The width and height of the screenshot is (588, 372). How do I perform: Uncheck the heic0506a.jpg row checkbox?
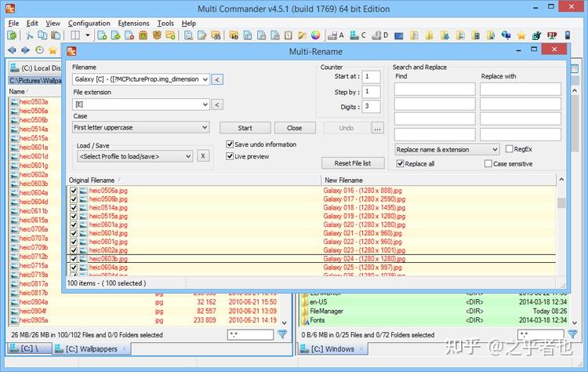coord(74,191)
